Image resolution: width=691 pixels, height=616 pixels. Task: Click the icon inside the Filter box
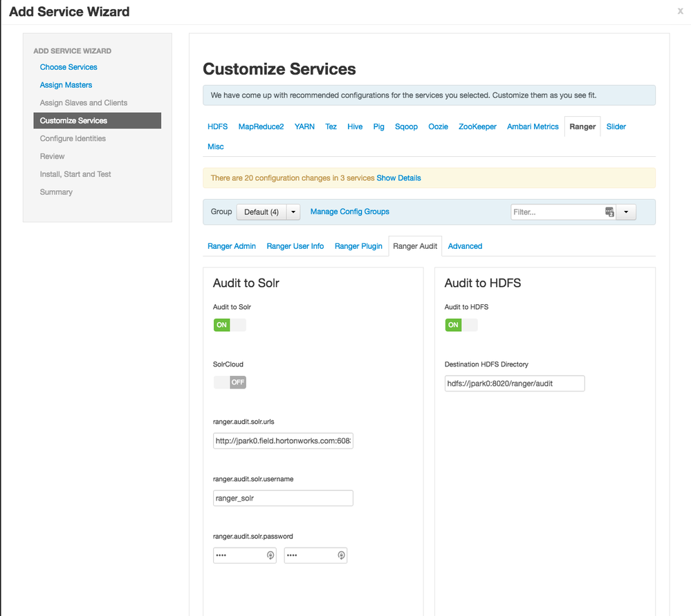point(609,212)
